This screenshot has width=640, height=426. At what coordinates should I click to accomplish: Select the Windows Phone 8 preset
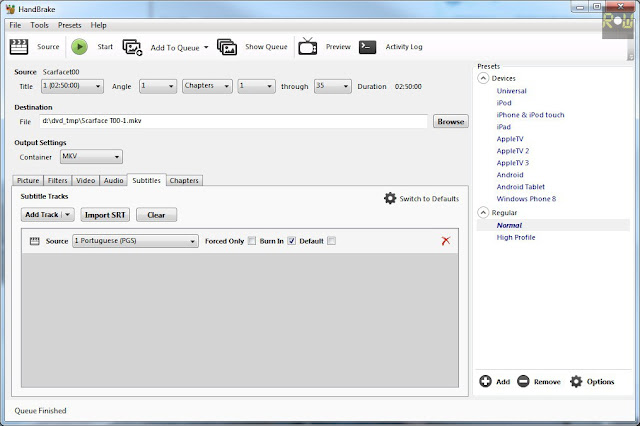(x=526, y=199)
